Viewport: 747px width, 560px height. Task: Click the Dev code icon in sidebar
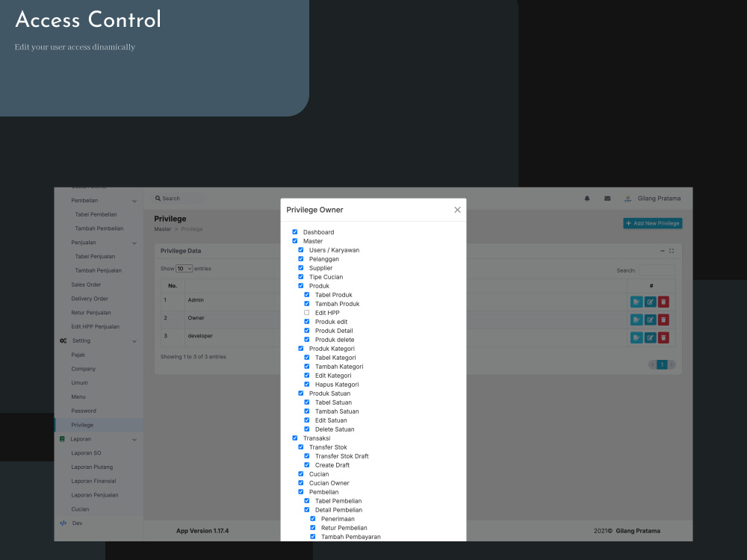63,523
